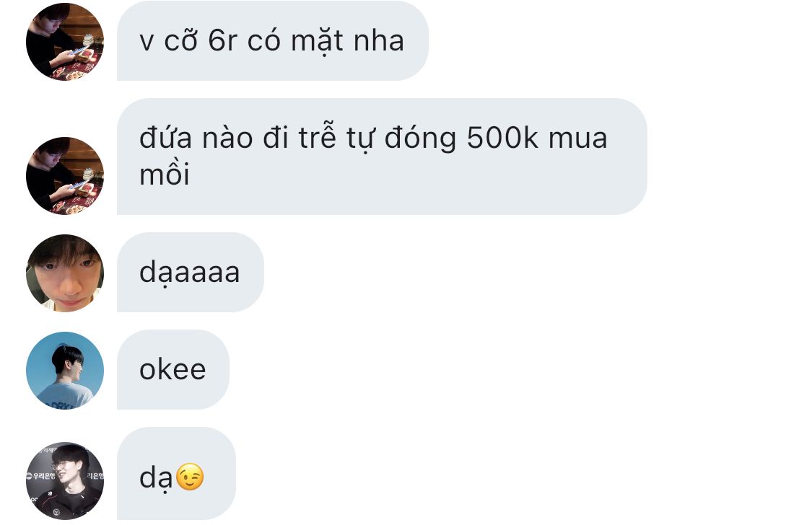
Task: Click the "500k" text in the message
Action: tap(502, 138)
